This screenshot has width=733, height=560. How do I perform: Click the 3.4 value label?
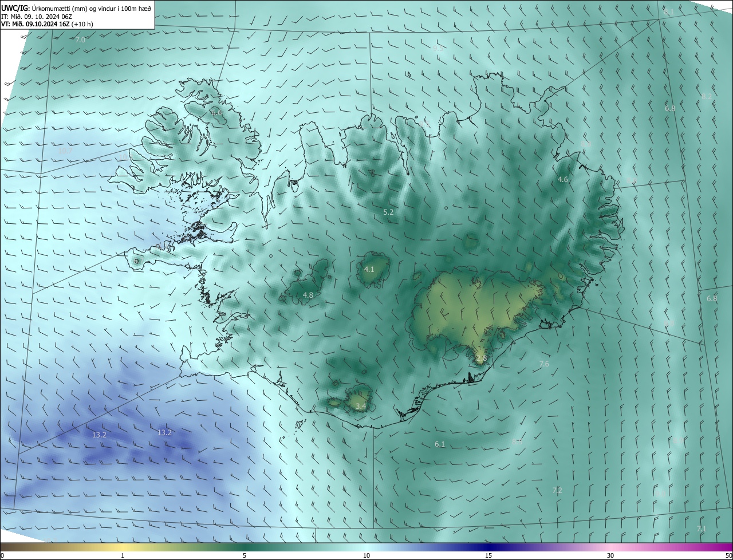pyautogui.click(x=361, y=406)
